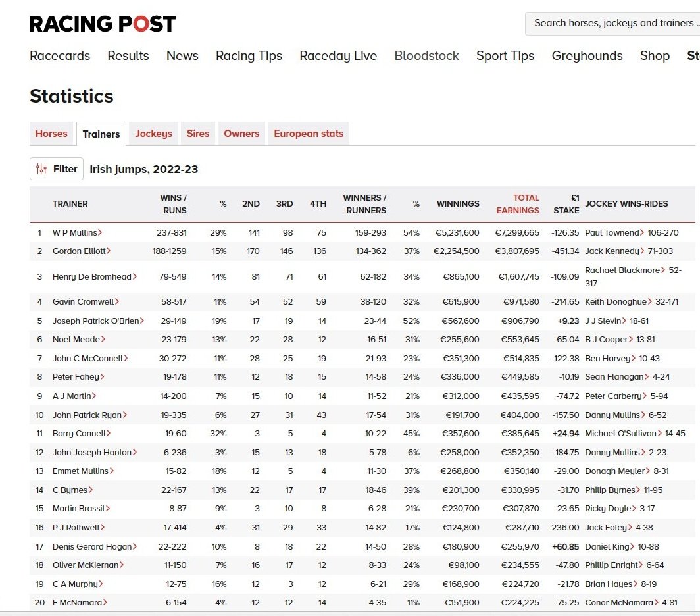The width and height of the screenshot is (700, 616).
Task: Expand Gordon Elliott trainer entry
Action: 80,251
